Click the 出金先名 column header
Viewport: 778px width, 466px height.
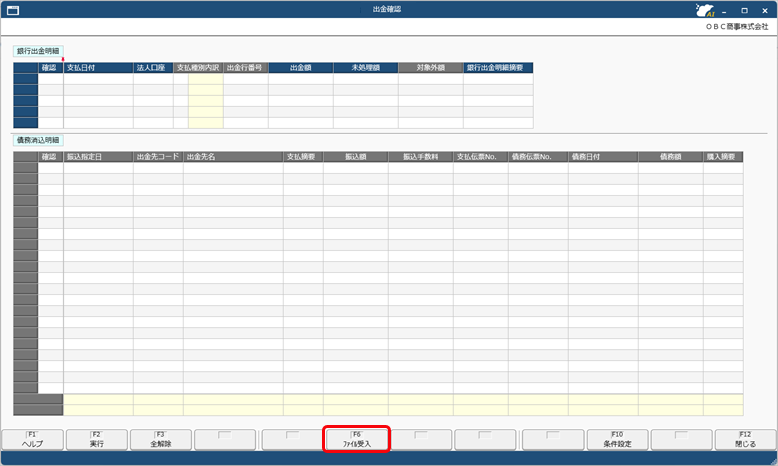[232, 157]
